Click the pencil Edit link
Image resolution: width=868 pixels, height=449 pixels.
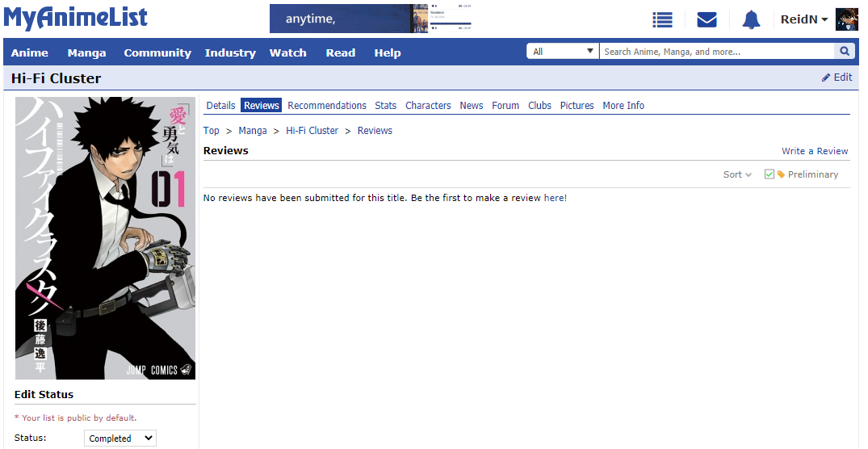(x=837, y=78)
